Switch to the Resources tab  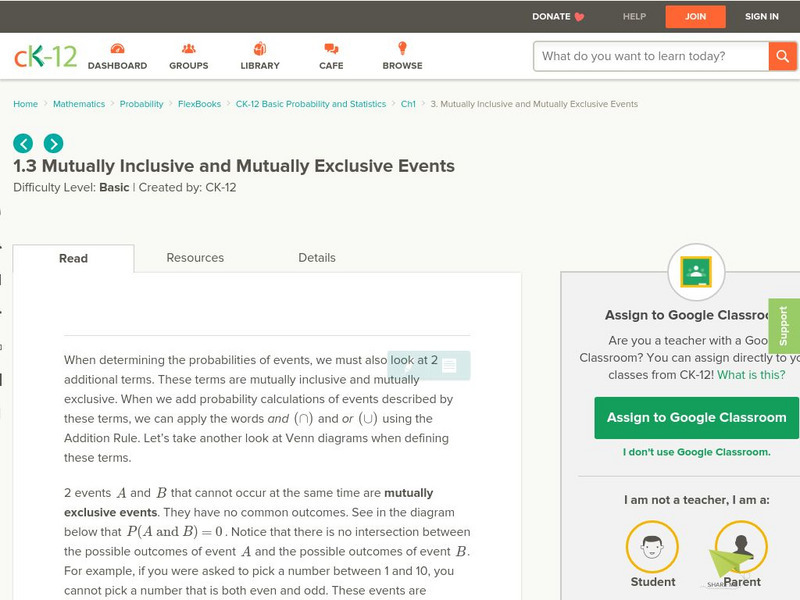coord(194,258)
